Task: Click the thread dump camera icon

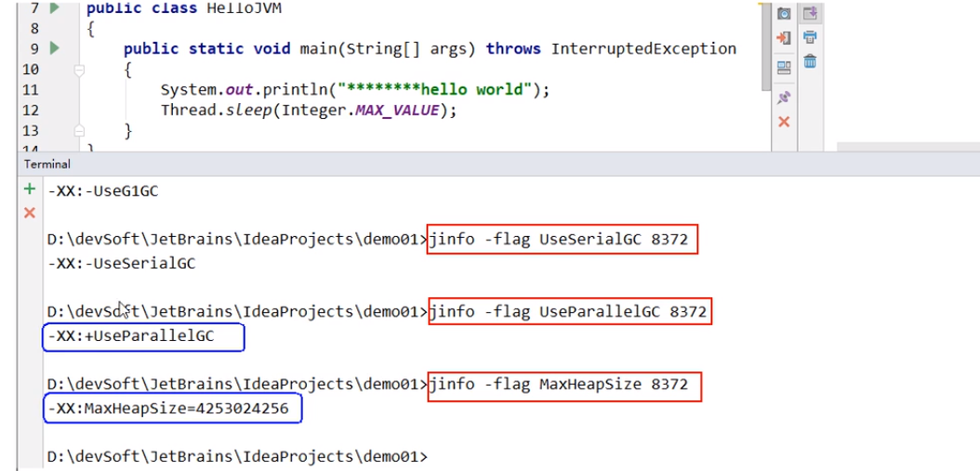Action: [x=784, y=13]
